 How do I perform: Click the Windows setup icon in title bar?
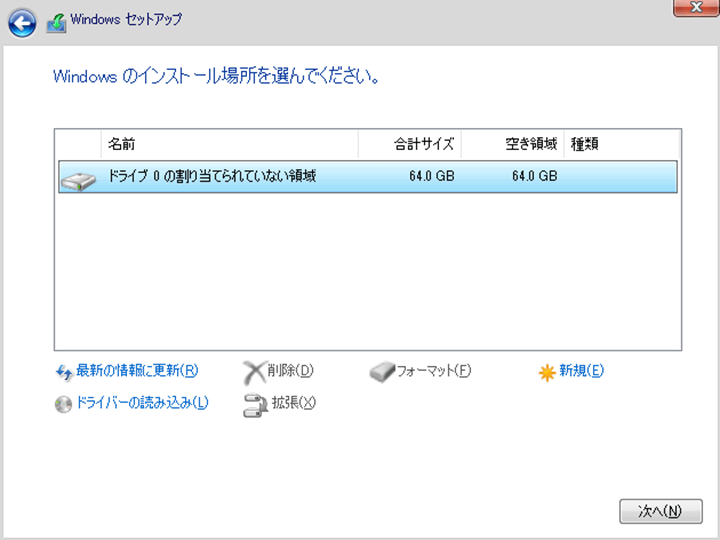tap(56, 23)
